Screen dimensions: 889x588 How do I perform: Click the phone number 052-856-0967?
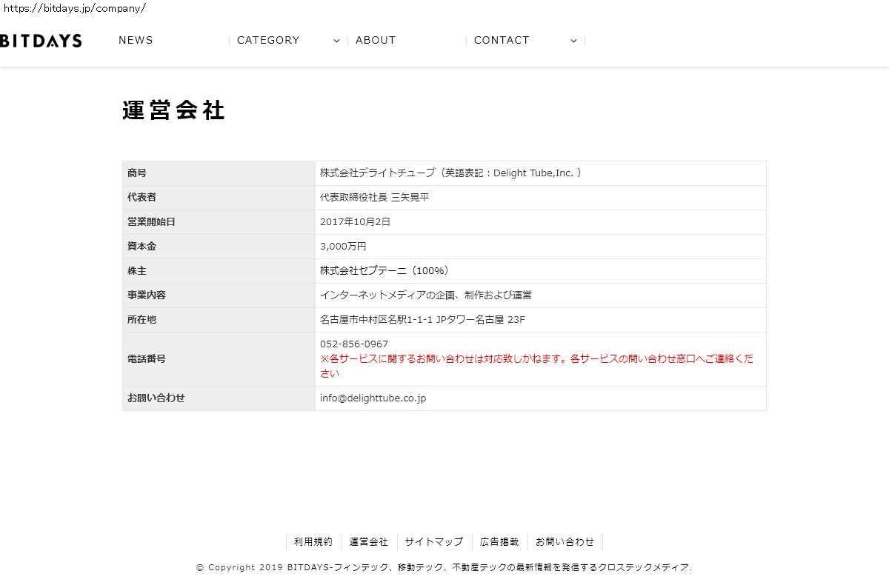(354, 344)
